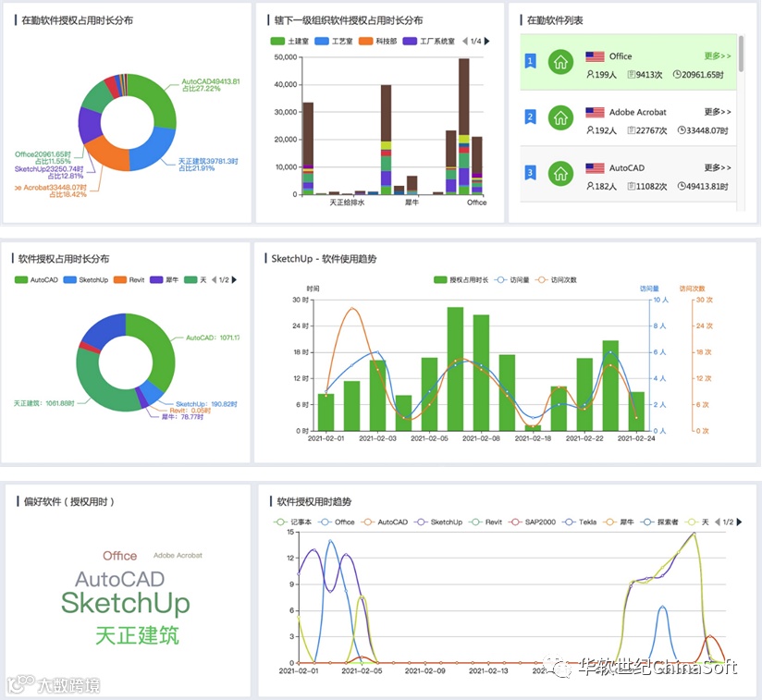Viewport: 762px width, 700px height.
Task: Toggle Tekla legend series
Action: pyautogui.click(x=579, y=522)
